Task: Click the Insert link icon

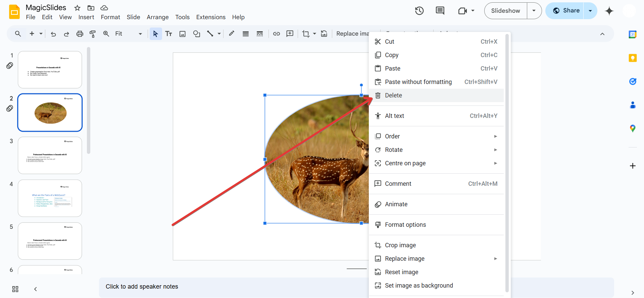Action: click(276, 34)
